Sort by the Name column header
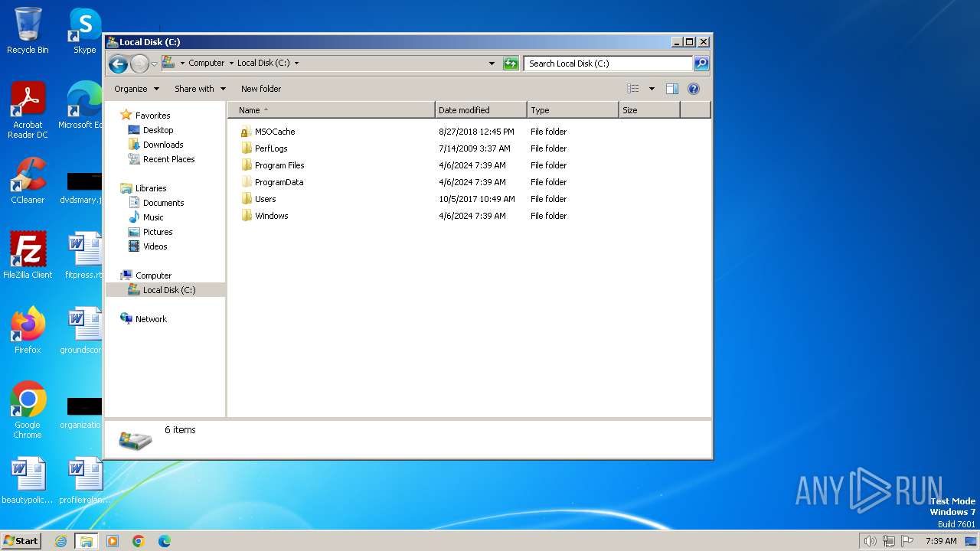Image resolution: width=980 pixels, height=551 pixels. click(x=332, y=110)
